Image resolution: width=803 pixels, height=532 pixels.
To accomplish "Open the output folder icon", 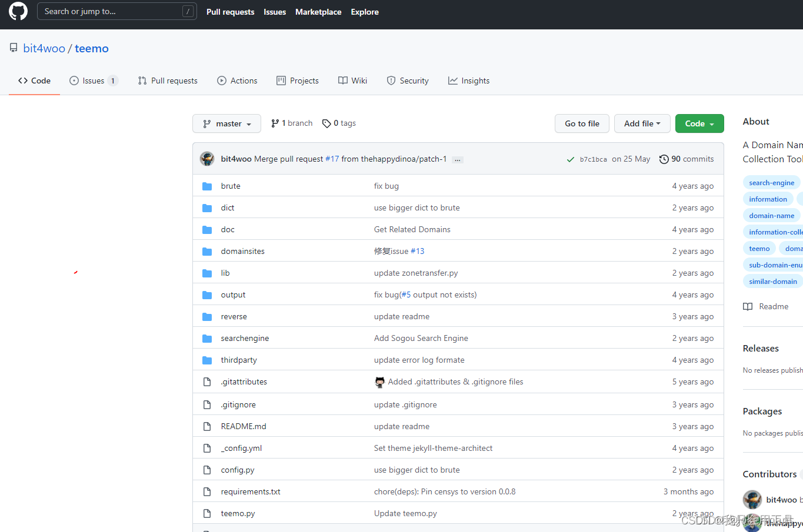I will pyautogui.click(x=207, y=295).
